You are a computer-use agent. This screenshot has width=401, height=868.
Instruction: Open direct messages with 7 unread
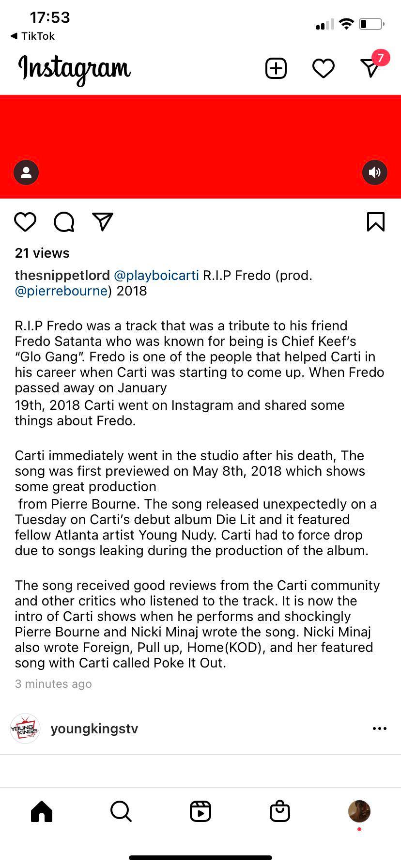[x=370, y=69]
